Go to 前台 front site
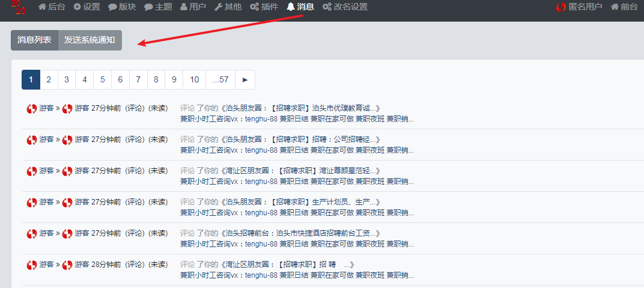 tap(624, 7)
